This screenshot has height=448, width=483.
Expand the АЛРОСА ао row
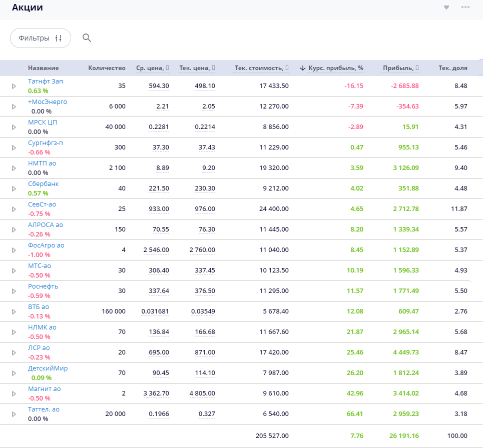pyautogui.click(x=14, y=230)
